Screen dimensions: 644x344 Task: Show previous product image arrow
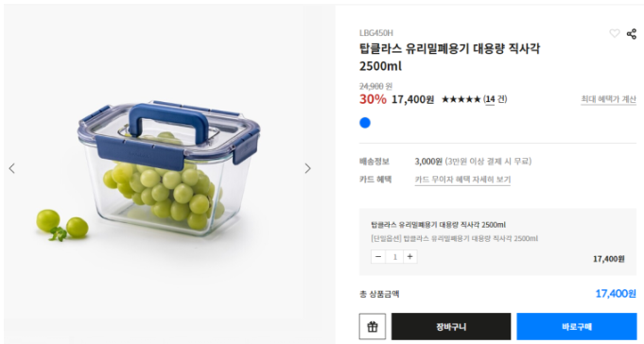12,168
